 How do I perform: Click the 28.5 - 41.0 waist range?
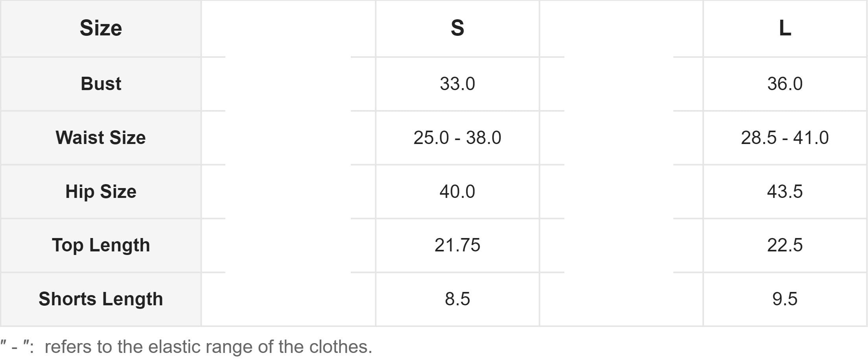coord(785,138)
